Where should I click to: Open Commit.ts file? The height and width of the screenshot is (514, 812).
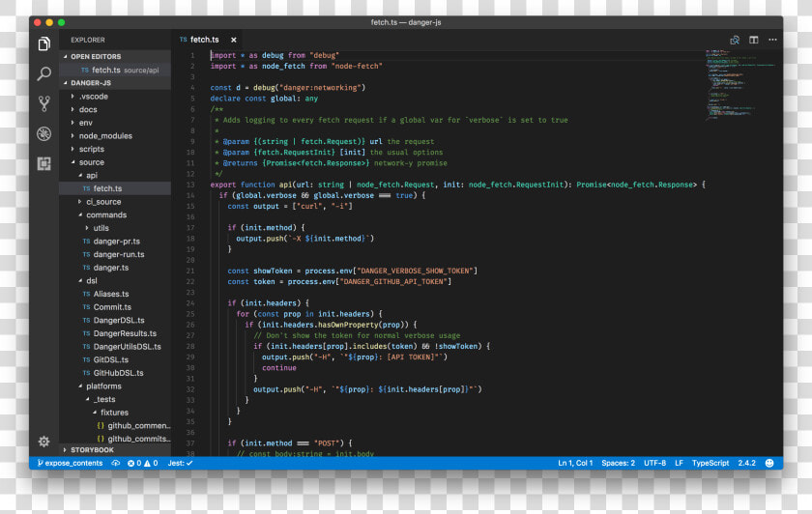pos(115,307)
